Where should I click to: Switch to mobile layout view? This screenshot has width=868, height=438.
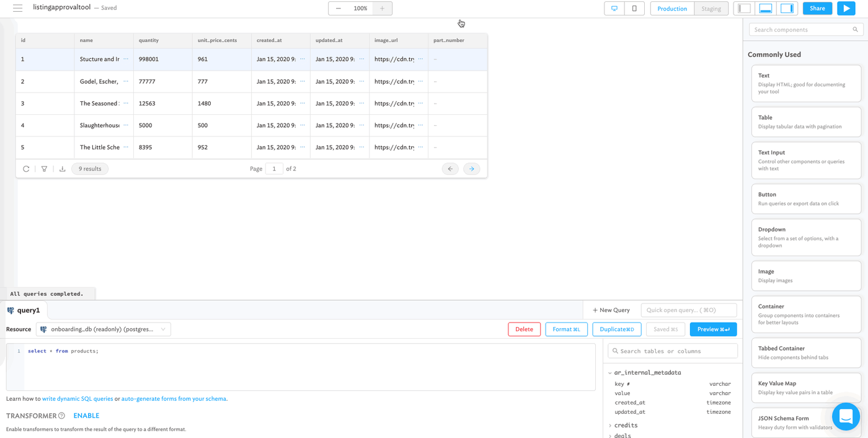point(634,9)
